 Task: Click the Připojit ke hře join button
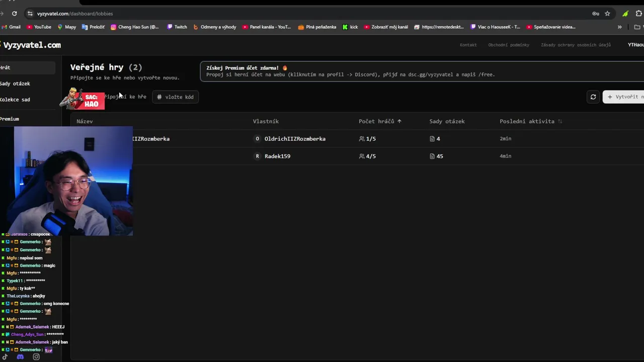[126, 97]
